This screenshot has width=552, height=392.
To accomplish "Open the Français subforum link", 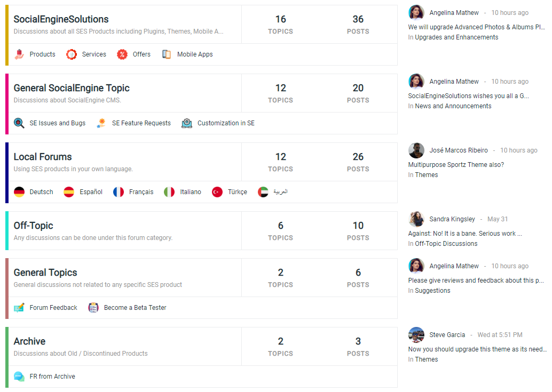I will [141, 191].
